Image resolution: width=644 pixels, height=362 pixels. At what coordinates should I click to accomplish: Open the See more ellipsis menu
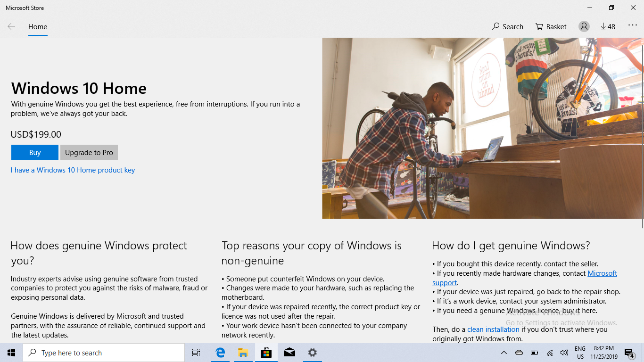click(632, 26)
